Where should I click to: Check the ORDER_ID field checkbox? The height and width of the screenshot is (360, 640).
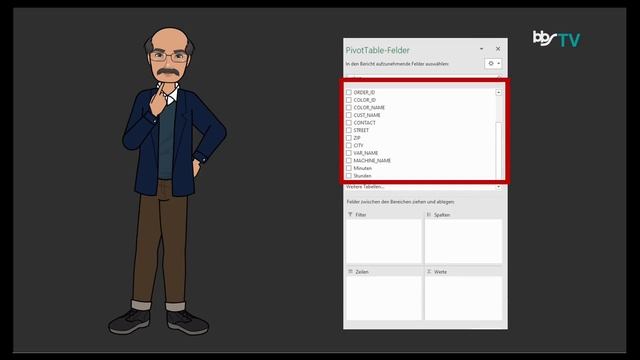tap(349, 92)
